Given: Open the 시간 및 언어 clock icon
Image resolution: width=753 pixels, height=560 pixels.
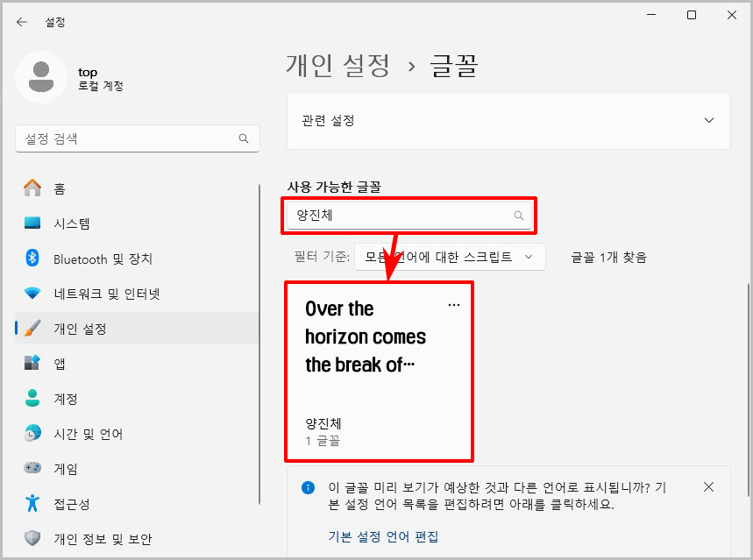Looking at the screenshot, I should (x=34, y=434).
